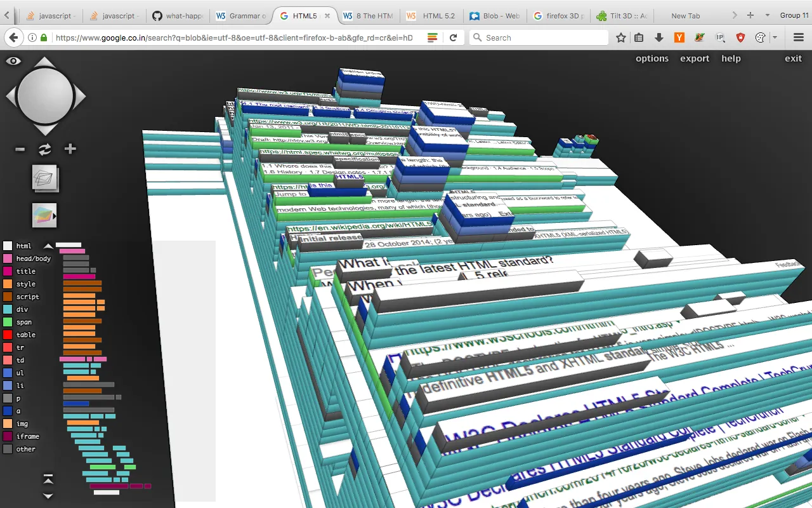The width and height of the screenshot is (812, 508).
Task: Switch to the second javascript tab
Action: (x=113, y=16)
